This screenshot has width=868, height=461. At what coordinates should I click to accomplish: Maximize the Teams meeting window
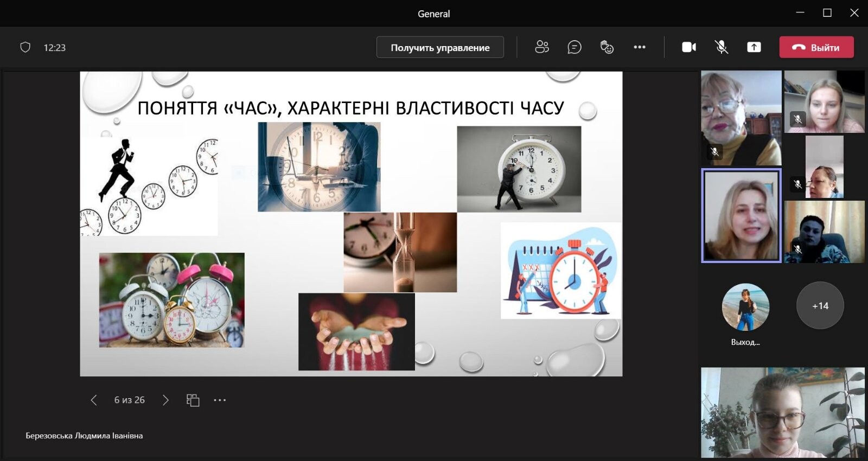(827, 13)
